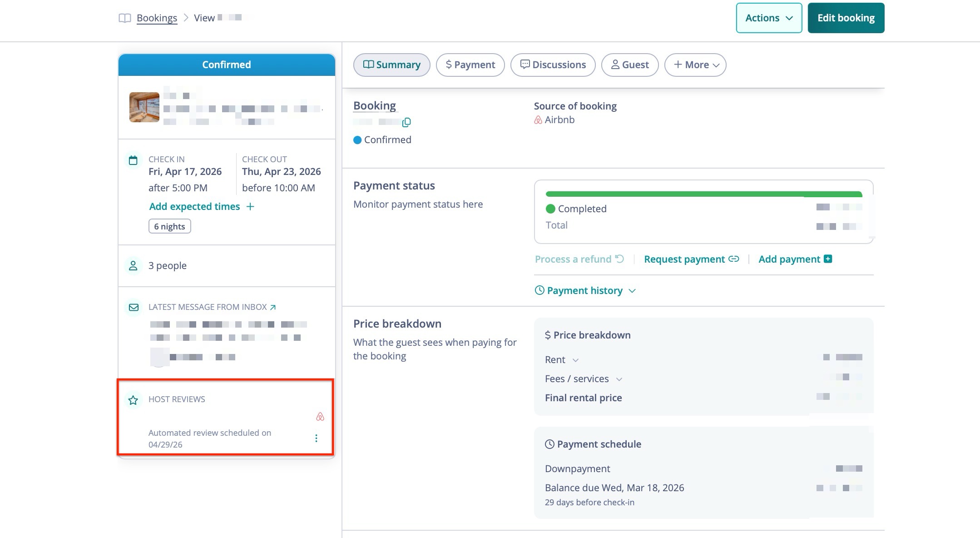This screenshot has height=538, width=980.
Task: Click the plus icon by Add expected times
Action: (250, 207)
